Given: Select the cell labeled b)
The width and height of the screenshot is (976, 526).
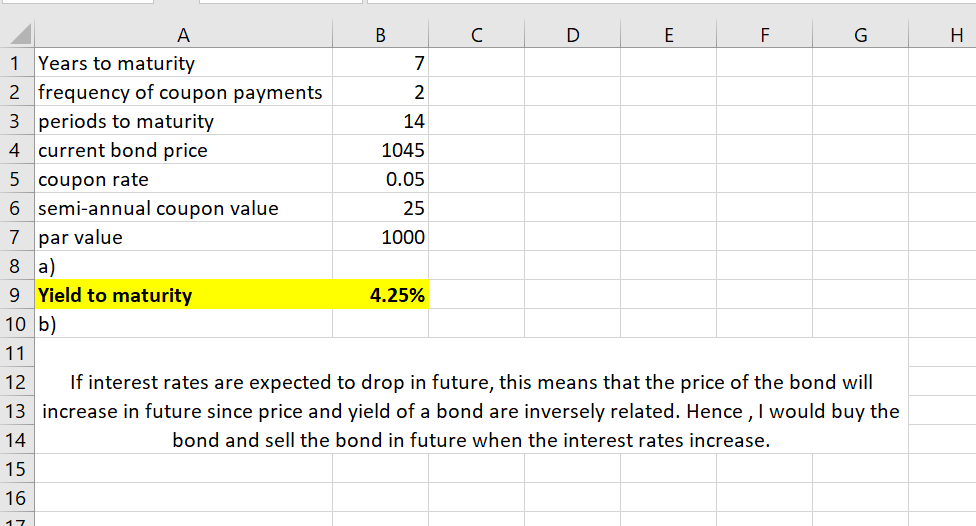Looking at the screenshot, I should (x=183, y=324).
